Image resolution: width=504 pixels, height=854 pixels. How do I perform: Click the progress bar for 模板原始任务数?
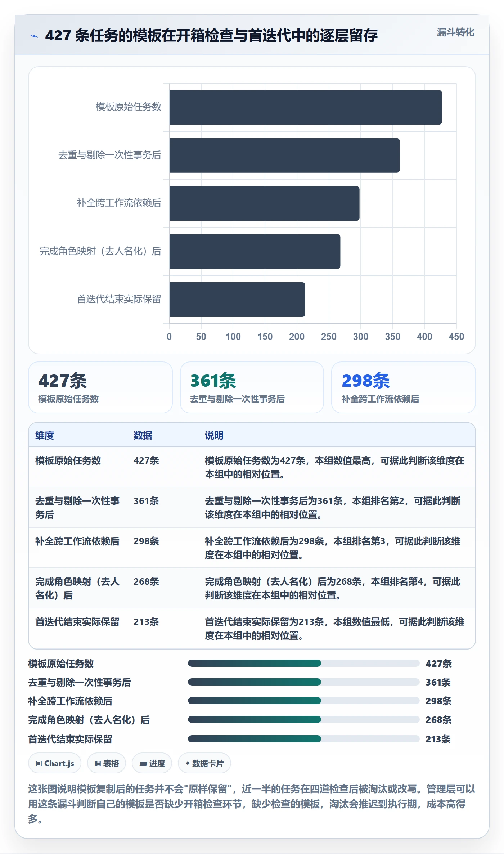pos(304,663)
